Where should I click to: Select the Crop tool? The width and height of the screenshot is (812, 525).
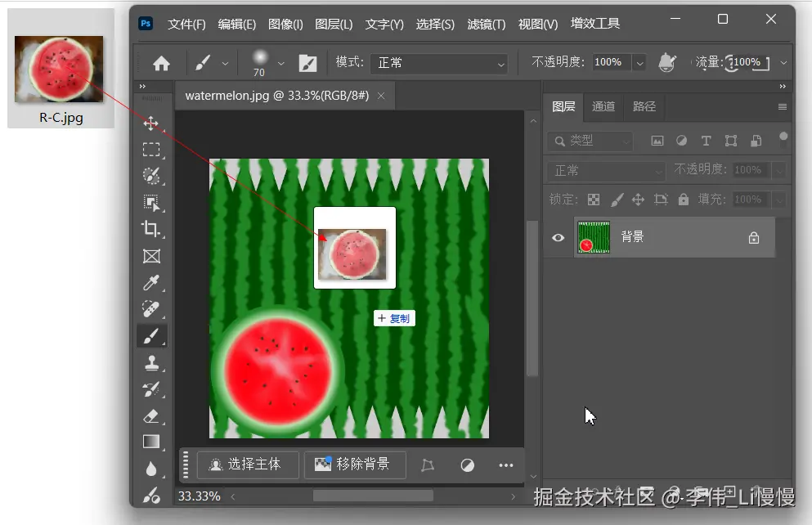[151, 230]
